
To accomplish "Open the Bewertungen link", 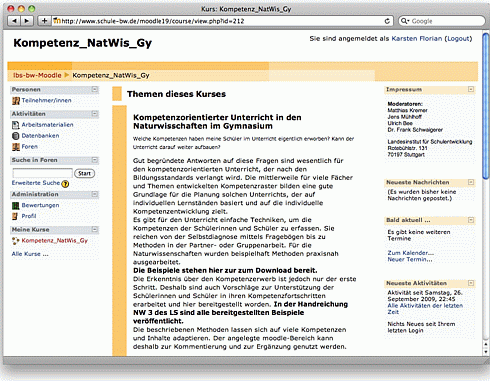I will coord(40,205).
